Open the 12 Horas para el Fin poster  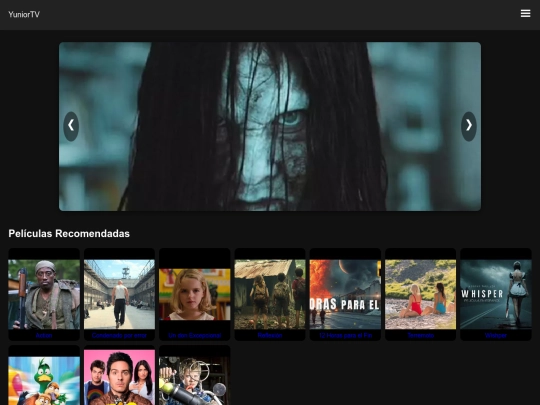pyautogui.click(x=345, y=294)
